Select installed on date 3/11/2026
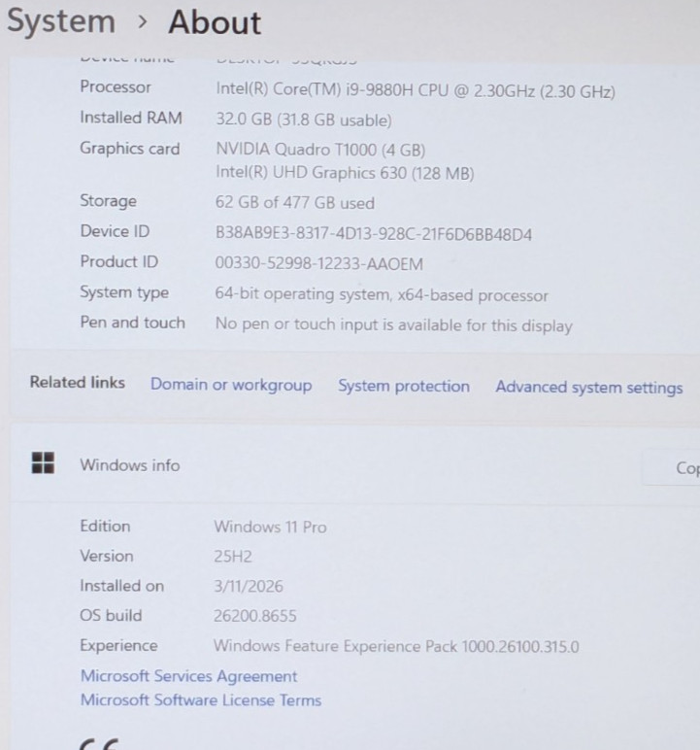 click(x=249, y=586)
